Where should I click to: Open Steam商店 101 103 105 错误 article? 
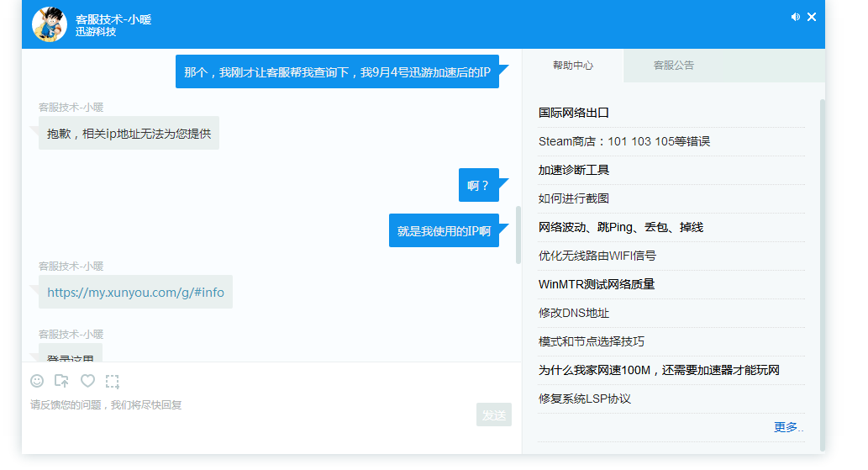(623, 141)
